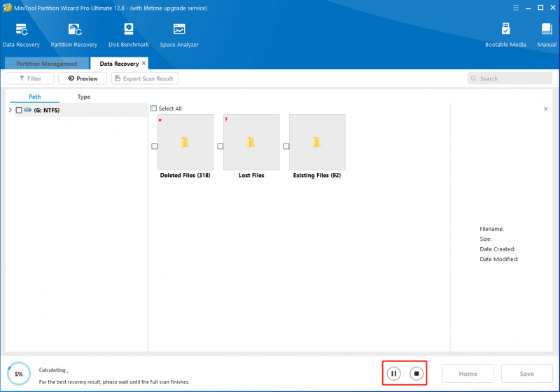Click the Filter button
The image size is (560, 392).
30,78
